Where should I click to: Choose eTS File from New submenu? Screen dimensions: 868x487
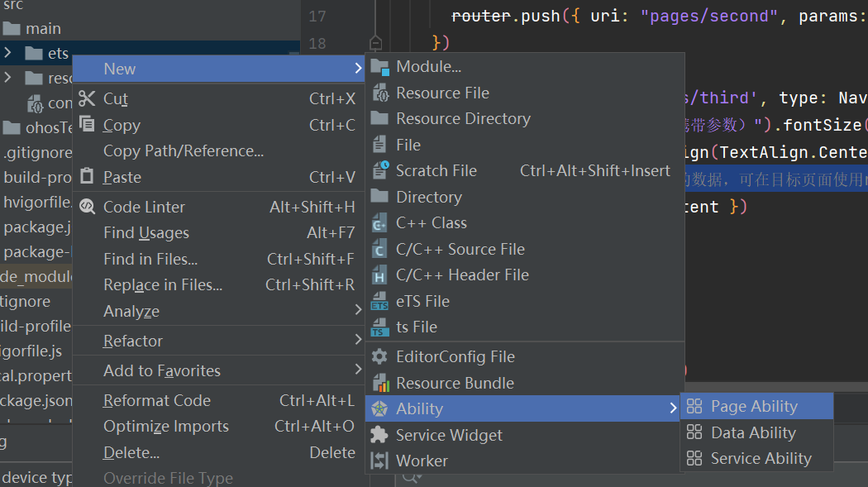(525, 301)
